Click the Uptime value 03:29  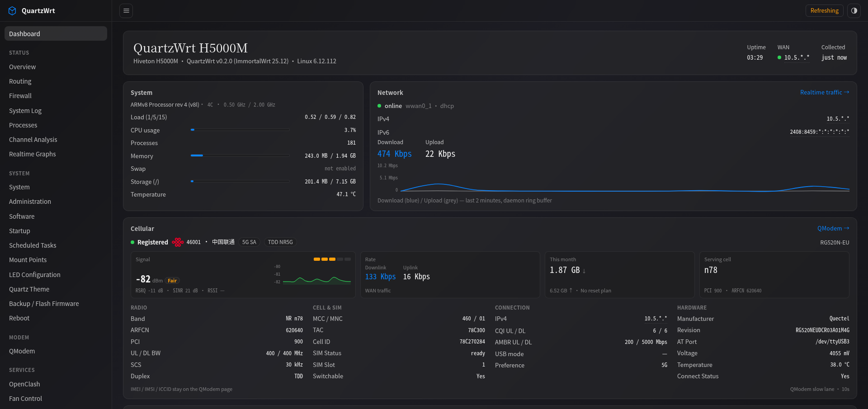(755, 58)
